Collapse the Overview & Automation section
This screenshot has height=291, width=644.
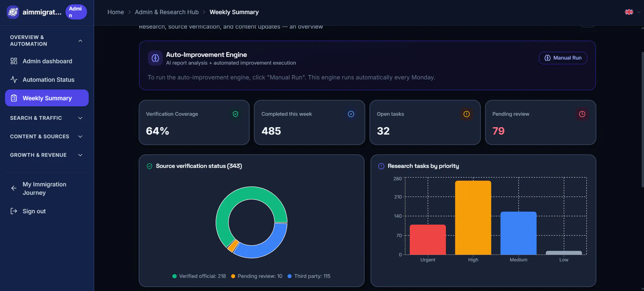(x=80, y=41)
